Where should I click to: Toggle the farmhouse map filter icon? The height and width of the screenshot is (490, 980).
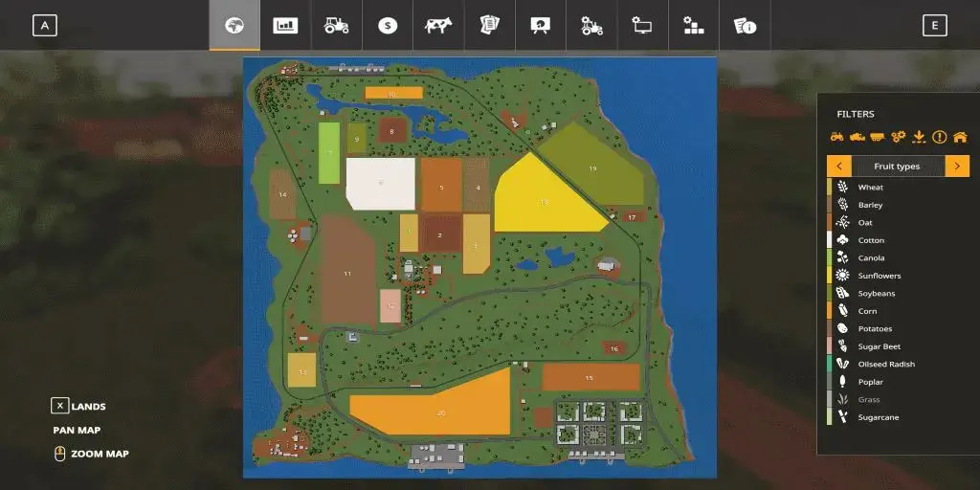pos(960,137)
